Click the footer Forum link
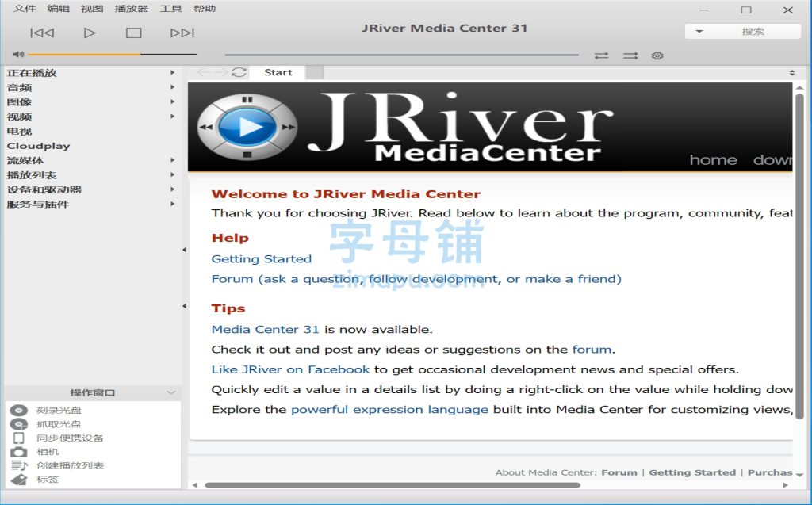Image resolution: width=812 pixels, height=505 pixels. (619, 472)
